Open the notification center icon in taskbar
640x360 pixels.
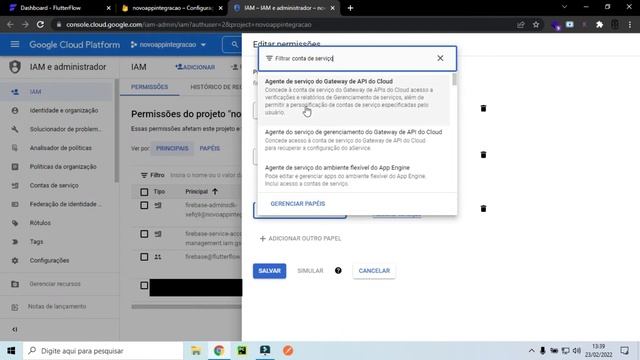pos(624,351)
